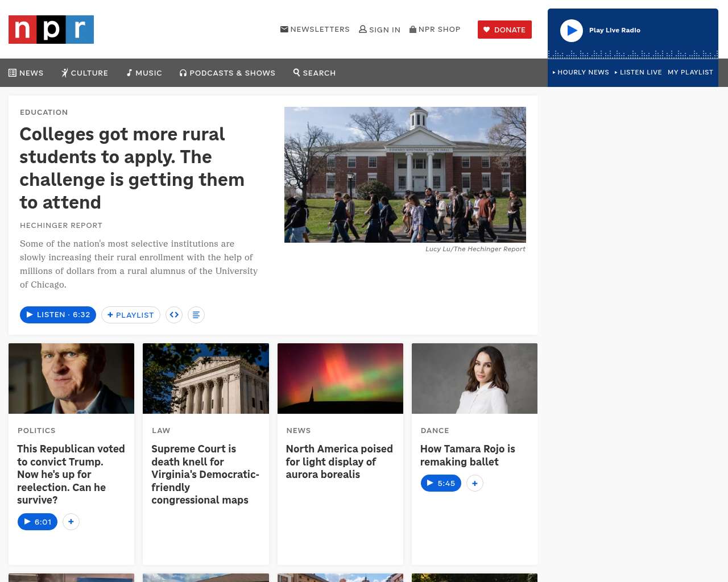Viewport: 728px width, 582px height.
Task: Add the Tamara Rojo story to the playlist with the plus icon
Action: pyautogui.click(x=475, y=483)
